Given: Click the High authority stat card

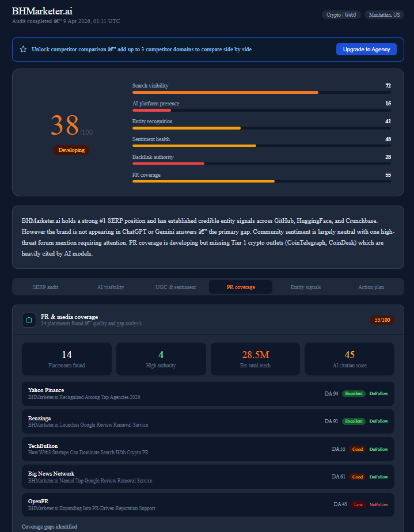Looking at the screenshot, I should [x=161, y=359].
